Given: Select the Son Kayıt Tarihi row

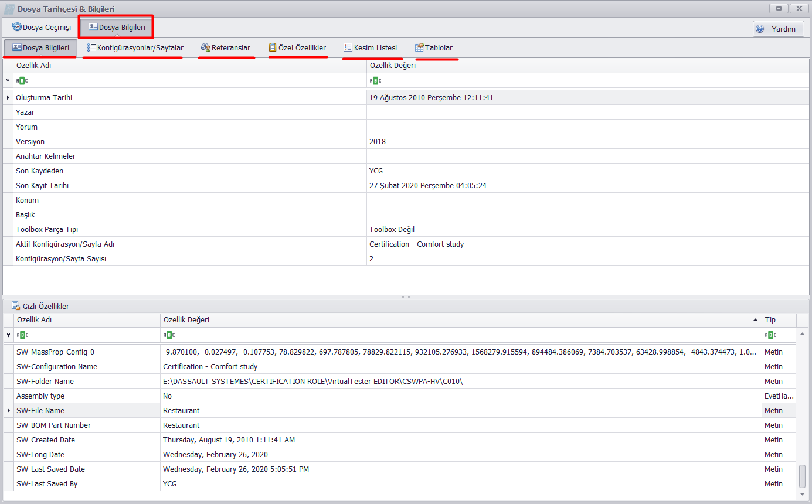Looking at the screenshot, I should [x=406, y=186].
